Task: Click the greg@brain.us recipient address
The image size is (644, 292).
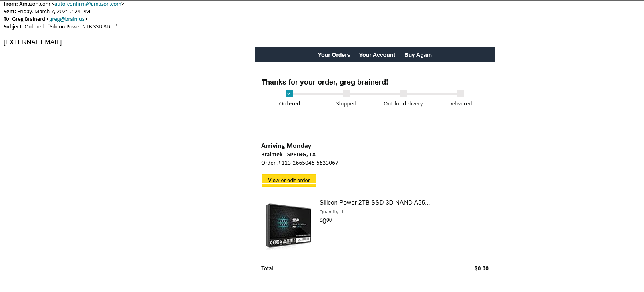Action: (x=67, y=19)
